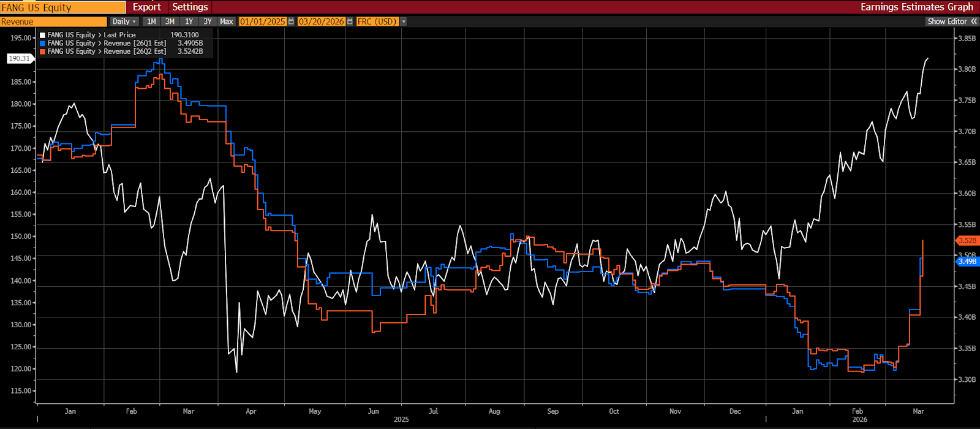Click the Max range button
Viewport: 980px width, 429px height.
(x=227, y=21)
